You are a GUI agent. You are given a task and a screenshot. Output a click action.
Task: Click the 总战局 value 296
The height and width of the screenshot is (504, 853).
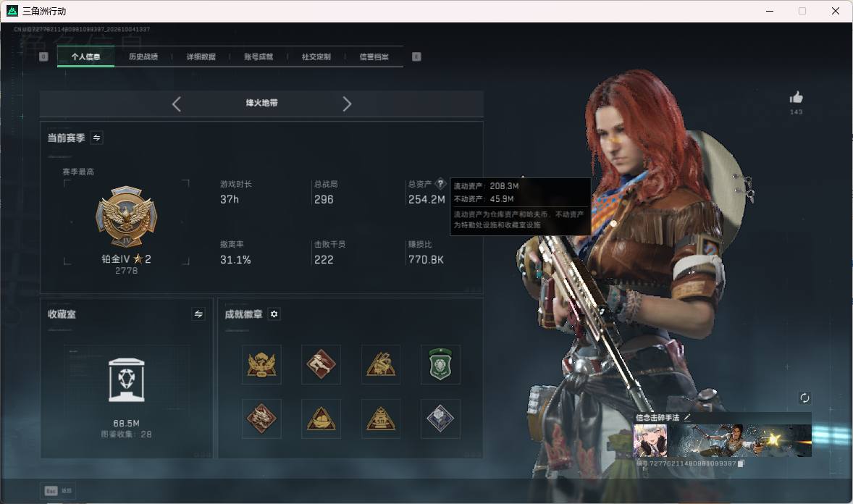pos(324,200)
